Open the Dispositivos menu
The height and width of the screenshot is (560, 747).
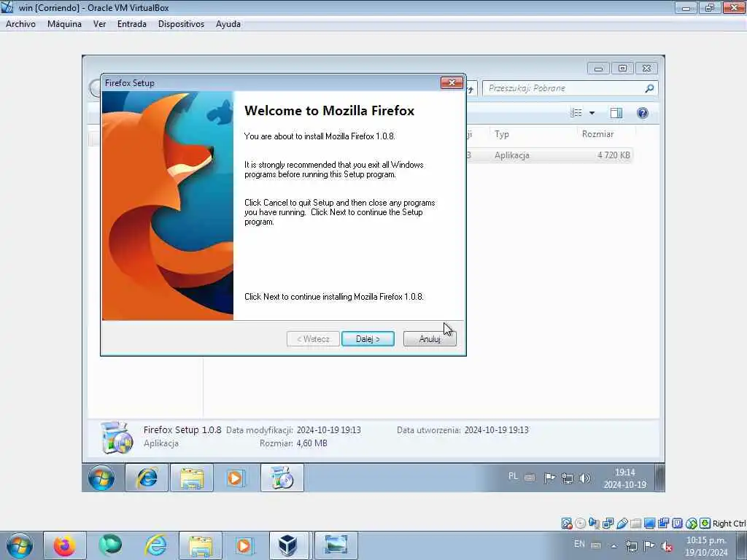pyautogui.click(x=181, y=24)
